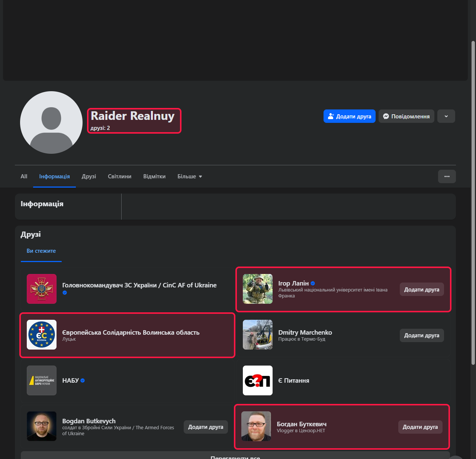
Task: Go to the Світлини tab
Action: [120, 176]
